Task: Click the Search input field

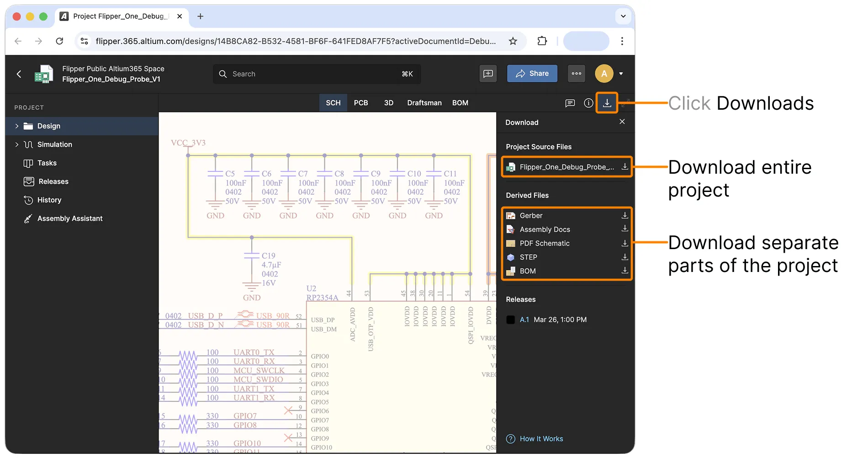Action: click(x=317, y=74)
